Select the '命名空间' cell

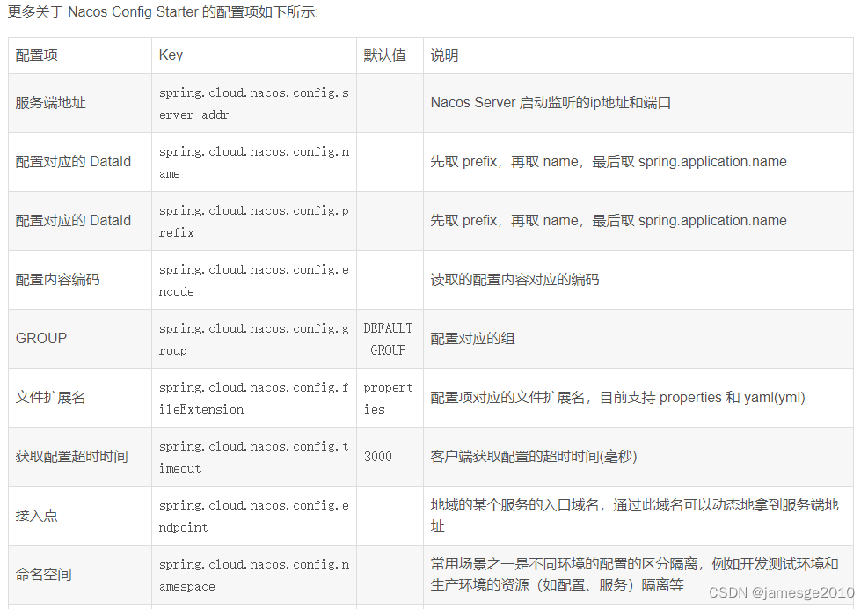pos(44,575)
